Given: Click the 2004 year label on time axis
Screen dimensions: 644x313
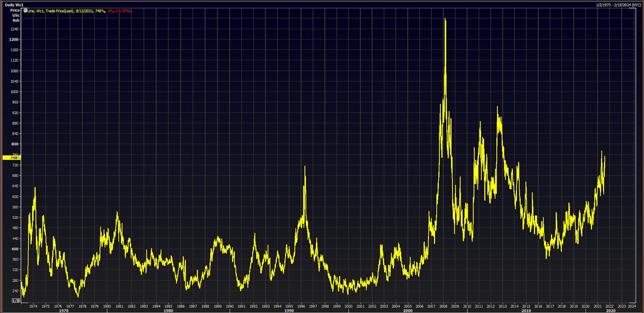Looking at the screenshot, I should pyautogui.click(x=396, y=306).
